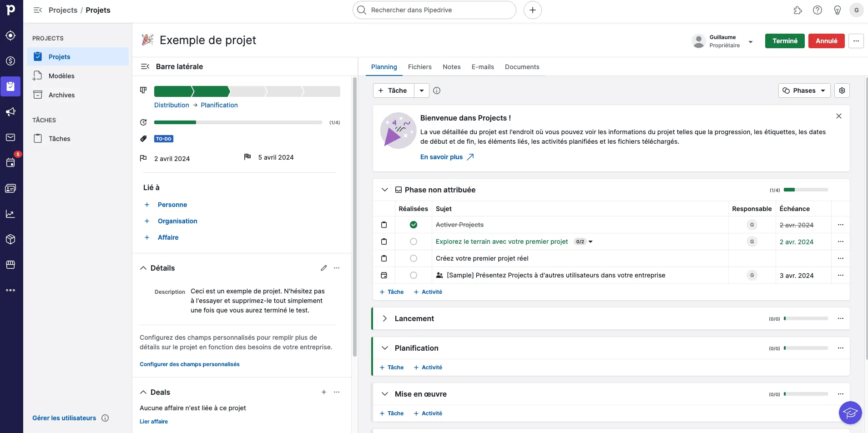Expand the Lancement phase
Image resolution: width=868 pixels, height=433 pixels.
coord(385,318)
